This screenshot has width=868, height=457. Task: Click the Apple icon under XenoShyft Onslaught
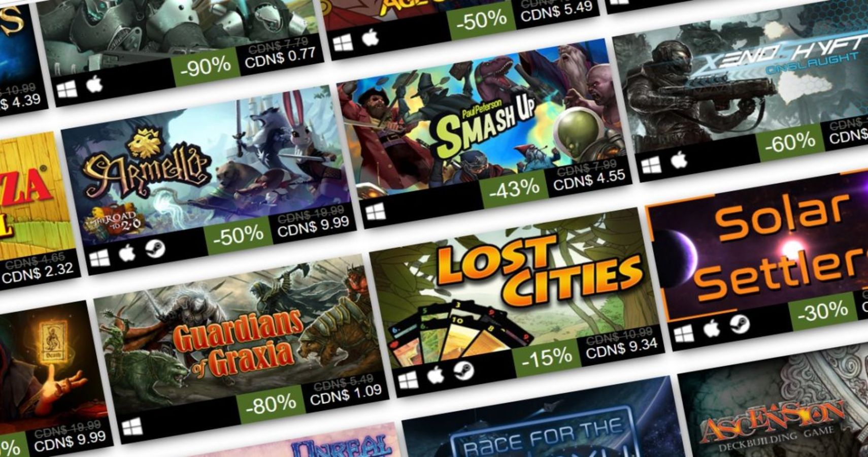coord(679,160)
